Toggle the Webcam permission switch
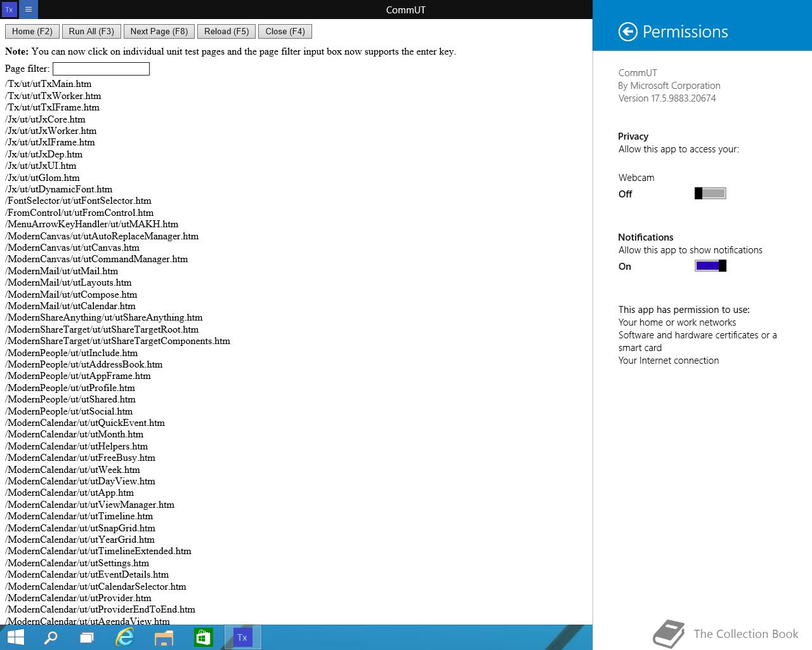 click(710, 194)
